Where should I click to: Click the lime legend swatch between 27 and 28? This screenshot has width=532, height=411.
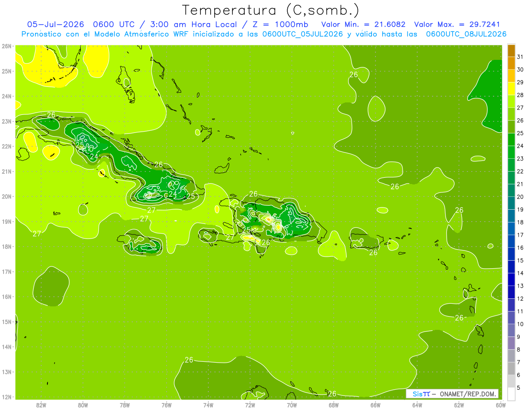(511, 102)
